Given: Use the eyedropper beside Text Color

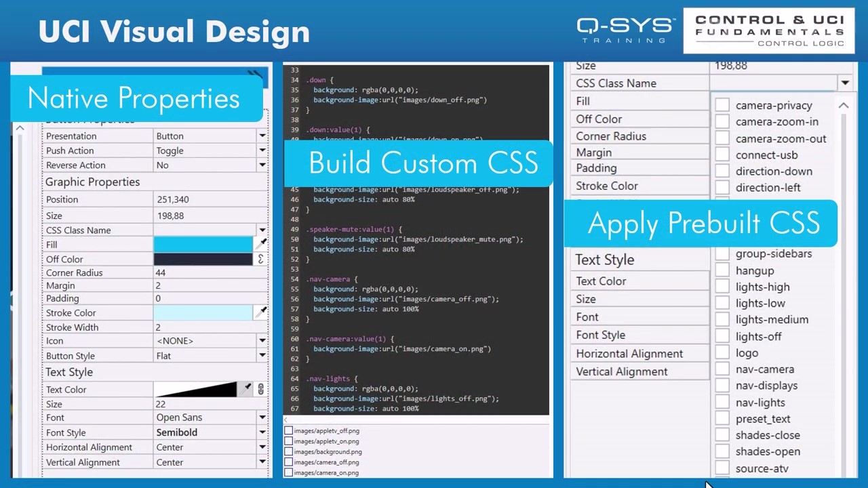Looking at the screenshot, I should click(x=247, y=387).
